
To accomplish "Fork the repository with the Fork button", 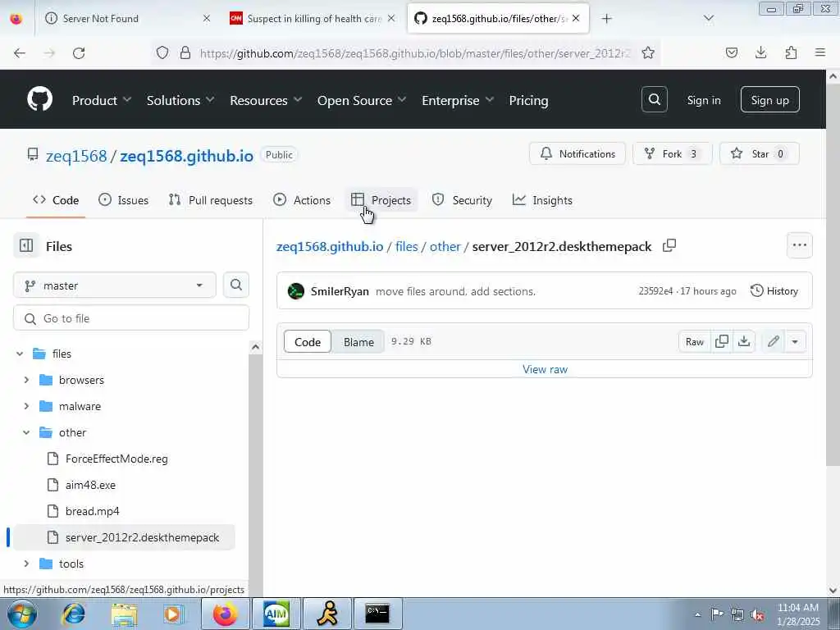I will tap(673, 153).
